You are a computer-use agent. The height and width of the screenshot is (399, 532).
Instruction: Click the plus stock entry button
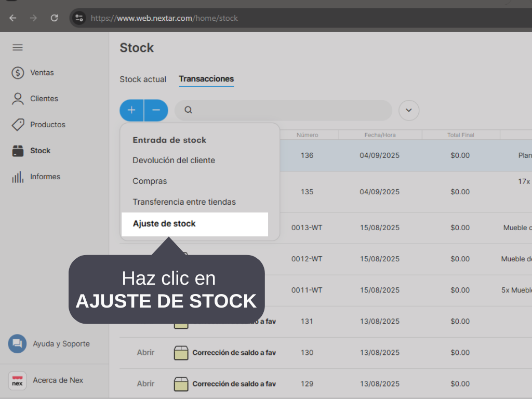coord(131,110)
